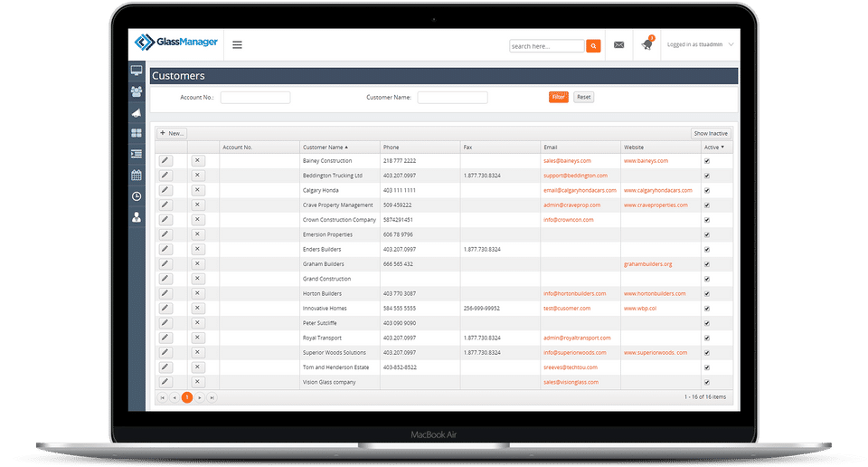Focus the Customer Name filter field
This screenshot has height=467, width=868.
(452, 98)
